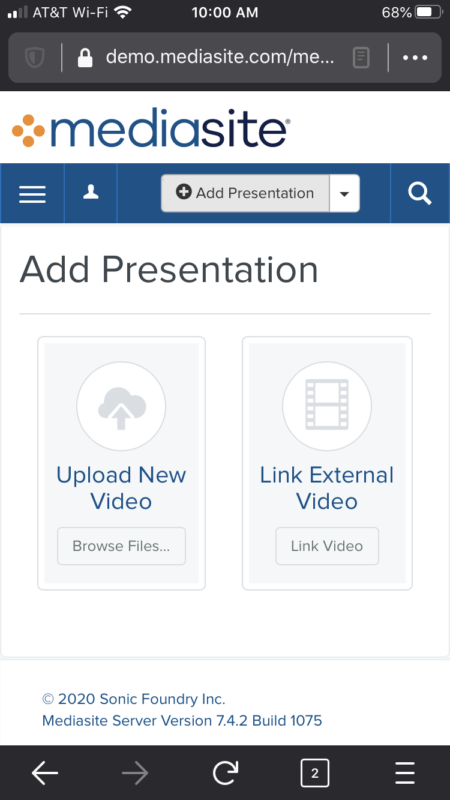The image size is (450, 800).
Task: Click the Add Presentation page heading
Action: tap(169, 270)
